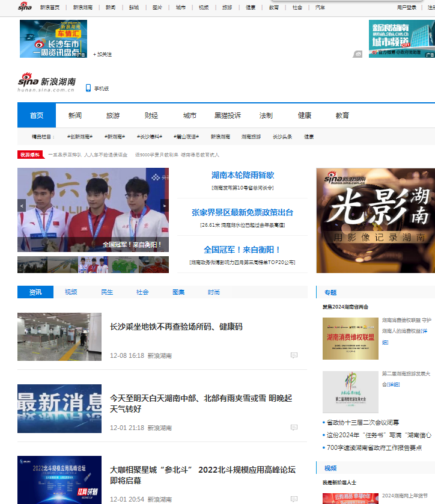Select the 资讯 content tab
The width and height of the screenshot is (435, 504).
[35, 292]
